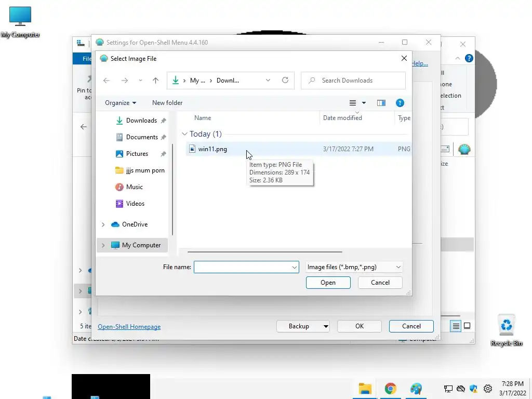Image resolution: width=532 pixels, height=399 pixels.
Task: Change view layout icon in dialog
Action: (353, 103)
